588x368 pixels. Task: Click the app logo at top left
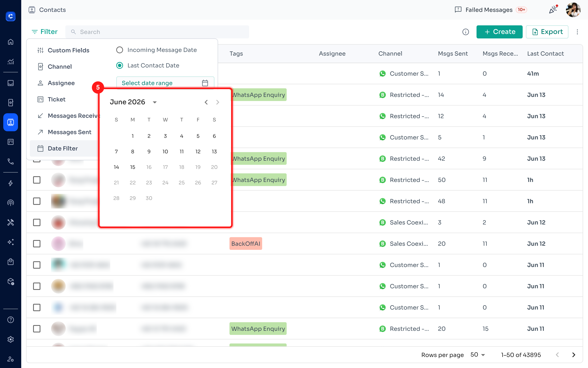tap(10, 16)
